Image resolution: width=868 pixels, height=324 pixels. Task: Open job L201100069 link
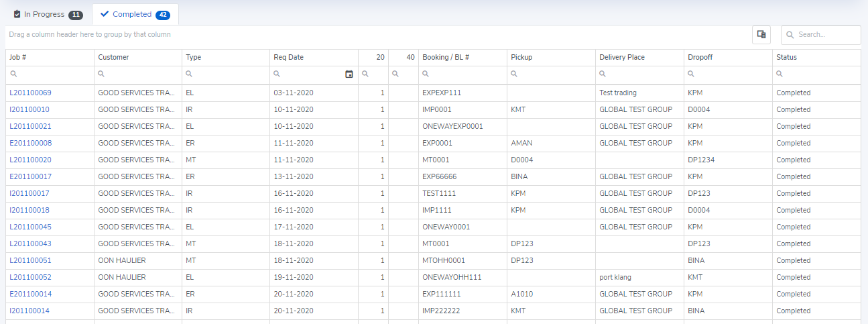30,93
